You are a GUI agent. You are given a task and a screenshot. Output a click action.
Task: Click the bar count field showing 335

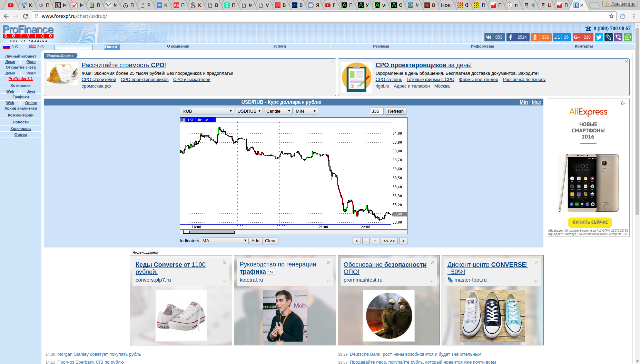click(377, 111)
